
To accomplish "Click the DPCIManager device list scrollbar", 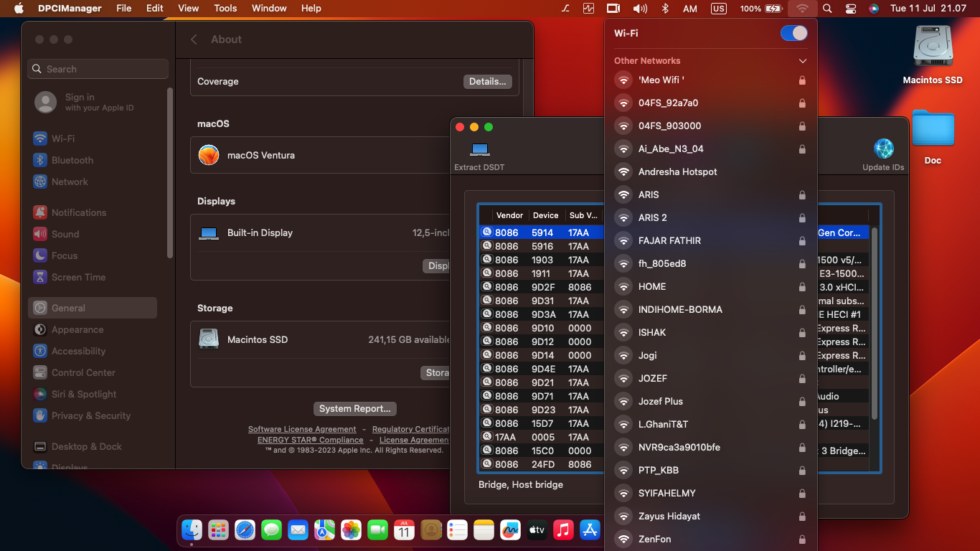I will tap(874, 323).
